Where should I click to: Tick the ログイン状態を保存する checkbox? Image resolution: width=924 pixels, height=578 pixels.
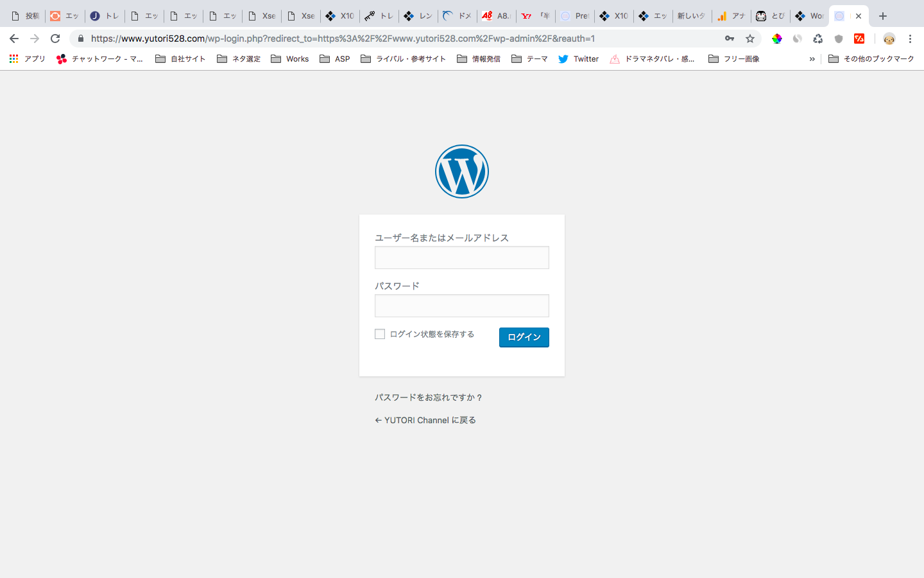(380, 334)
